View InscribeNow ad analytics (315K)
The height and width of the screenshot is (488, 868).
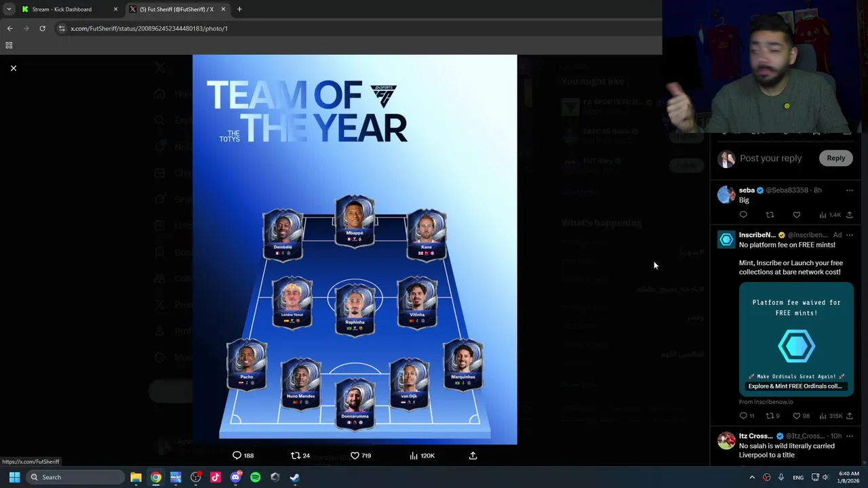pos(830,415)
